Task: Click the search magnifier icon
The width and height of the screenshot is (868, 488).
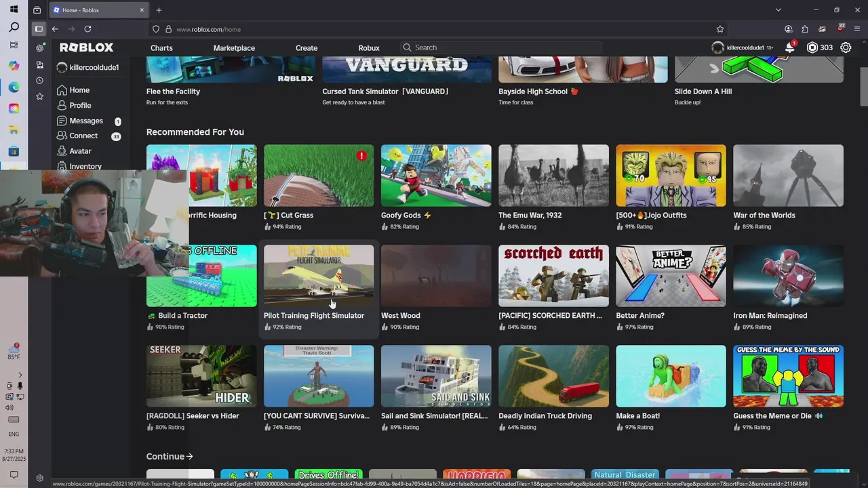Action: coord(407,47)
